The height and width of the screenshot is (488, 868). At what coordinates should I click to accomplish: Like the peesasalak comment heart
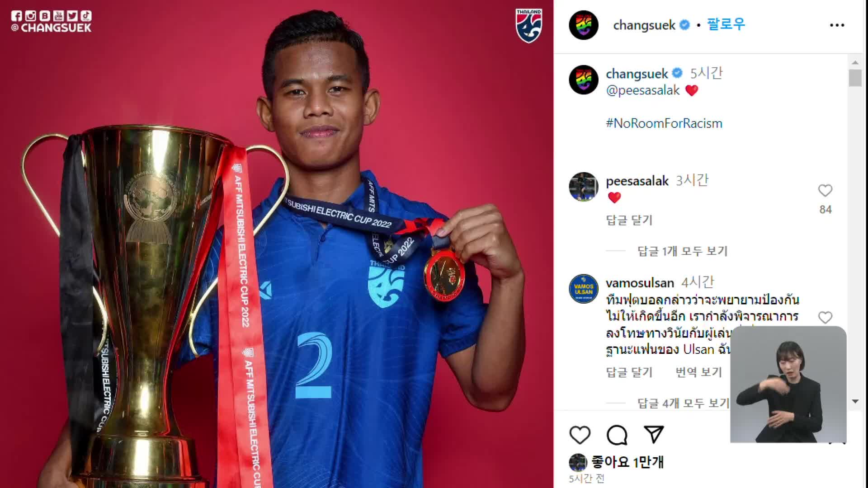(825, 191)
